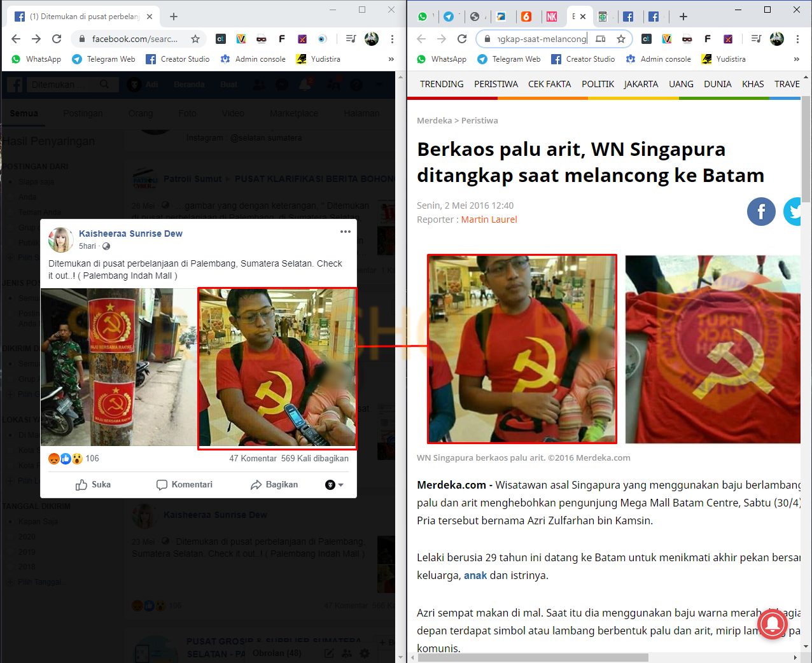The height and width of the screenshot is (663, 812).
Task: Click the red notification bell on the Merdeka page
Action: point(773,624)
